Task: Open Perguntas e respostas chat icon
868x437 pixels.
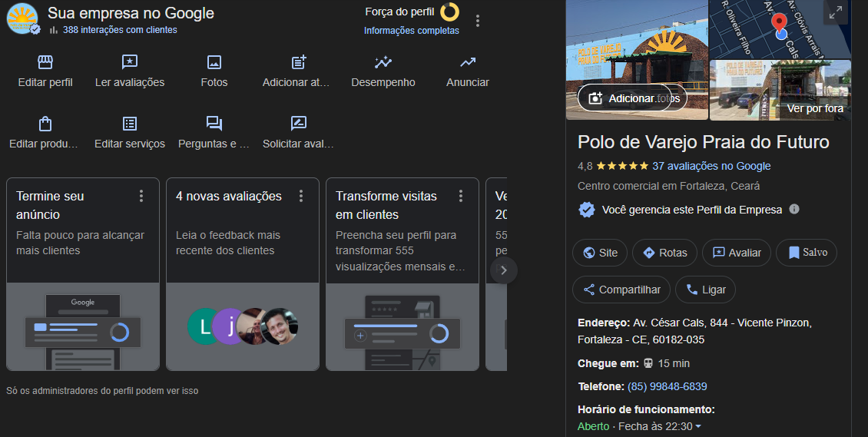Action: (x=214, y=124)
